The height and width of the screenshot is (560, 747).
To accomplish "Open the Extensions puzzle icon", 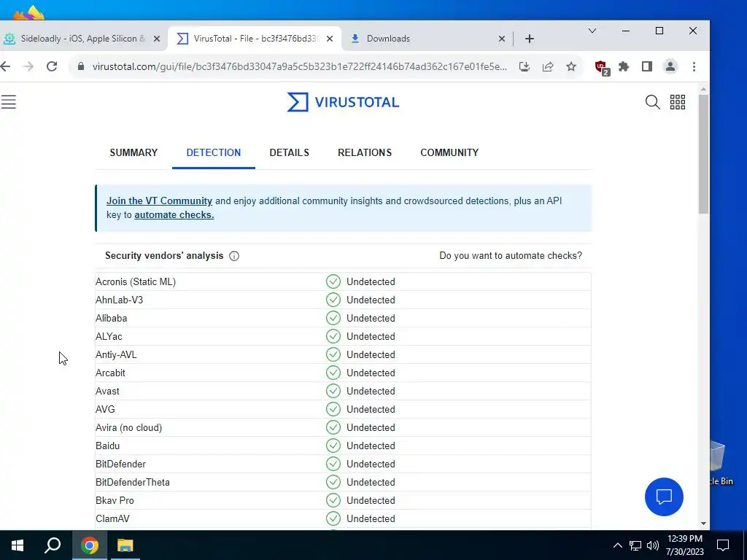I will [624, 66].
